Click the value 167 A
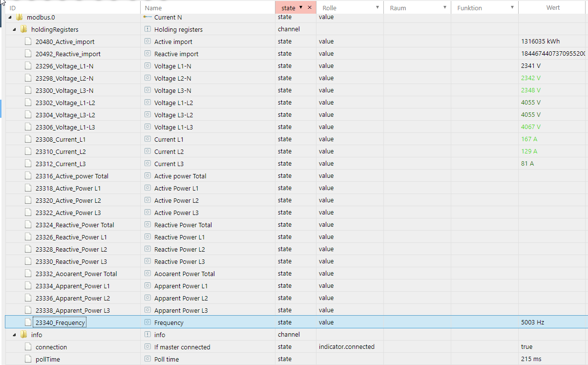The image size is (588, 365). [529, 139]
